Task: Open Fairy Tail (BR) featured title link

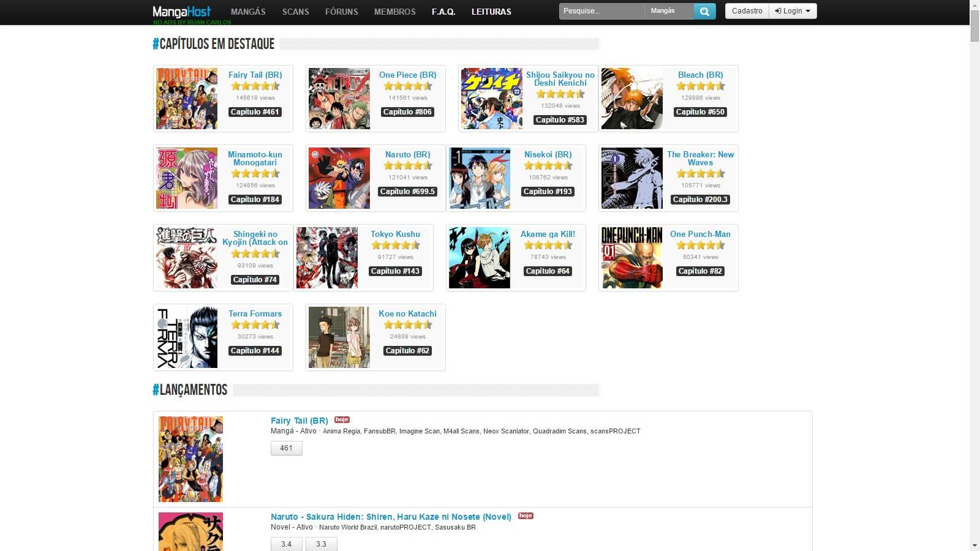Action: (255, 75)
